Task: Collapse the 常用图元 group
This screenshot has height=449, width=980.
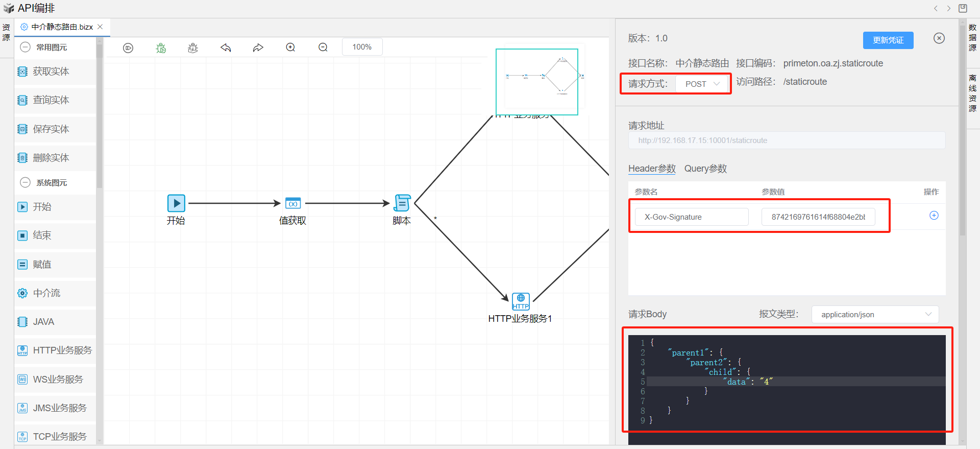Action: click(26, 48)
